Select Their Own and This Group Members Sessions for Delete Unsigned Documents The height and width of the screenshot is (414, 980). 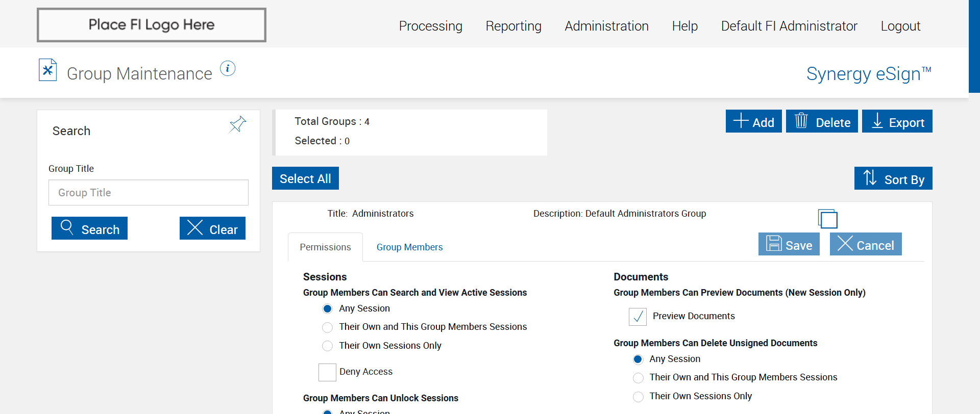click(638, 378)
